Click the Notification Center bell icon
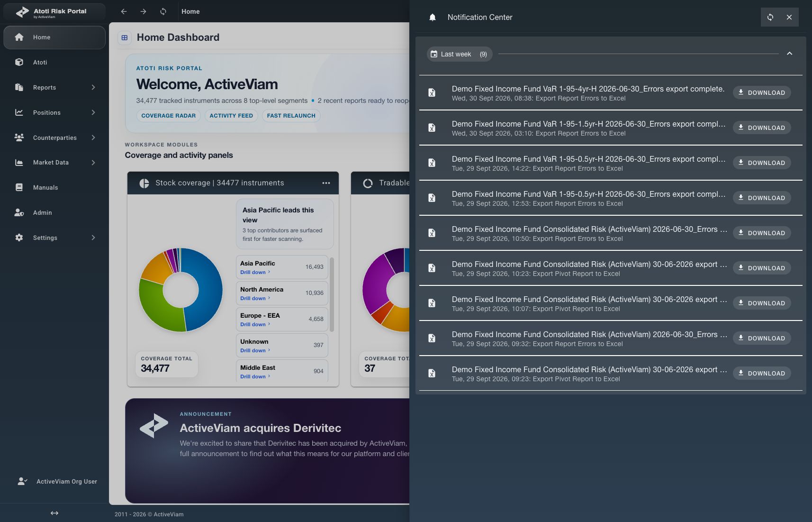Image resolution: width=812 pixels, height=522 pixels. 432,18
